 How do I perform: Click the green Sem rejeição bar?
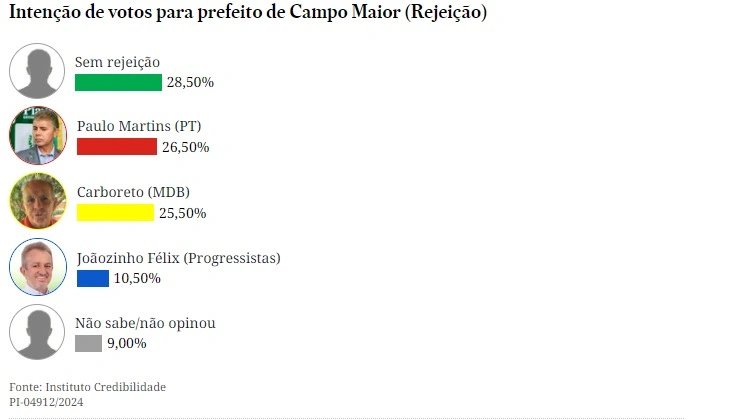click(x=118, y=82)
